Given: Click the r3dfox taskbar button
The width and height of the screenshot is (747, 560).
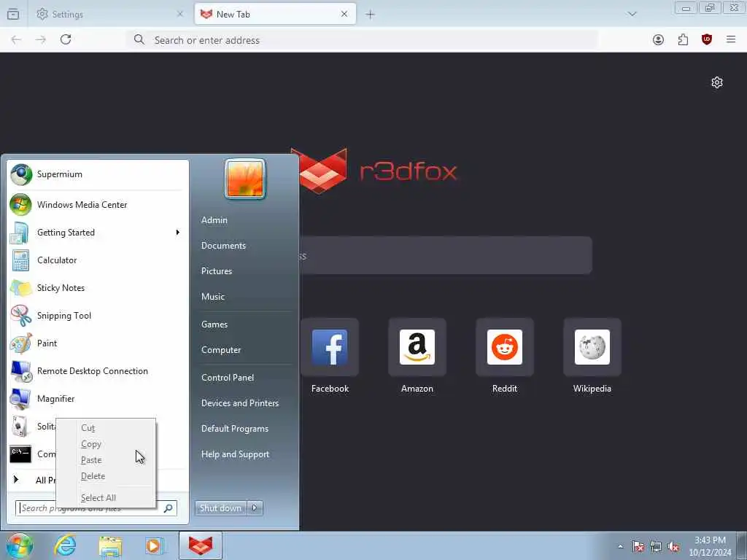Looking at the screenshot, I should 201,545.
